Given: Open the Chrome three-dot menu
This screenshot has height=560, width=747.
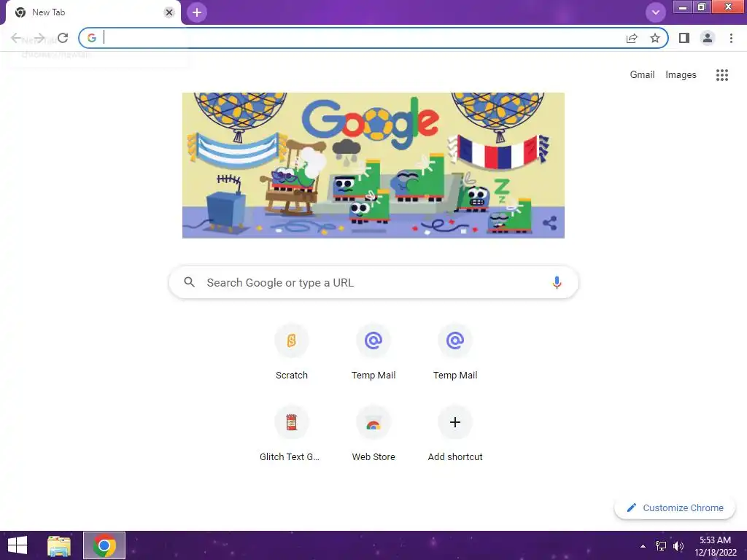Looking at the screenshot, I should tap(731, 38).
